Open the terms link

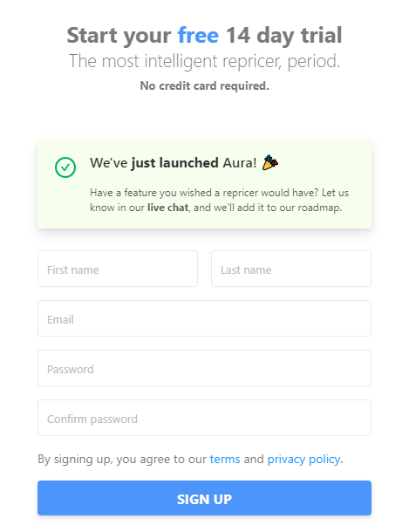click(x=225, y=459)
